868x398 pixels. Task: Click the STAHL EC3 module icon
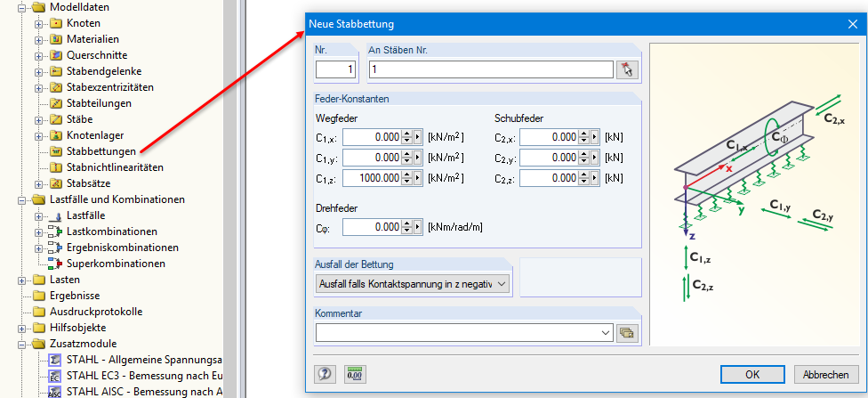click(x=55, y=376)
